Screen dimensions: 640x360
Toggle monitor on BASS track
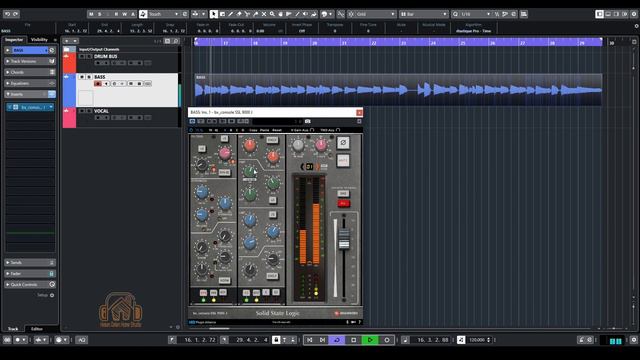pyautogui.click(x=106, y=84)
